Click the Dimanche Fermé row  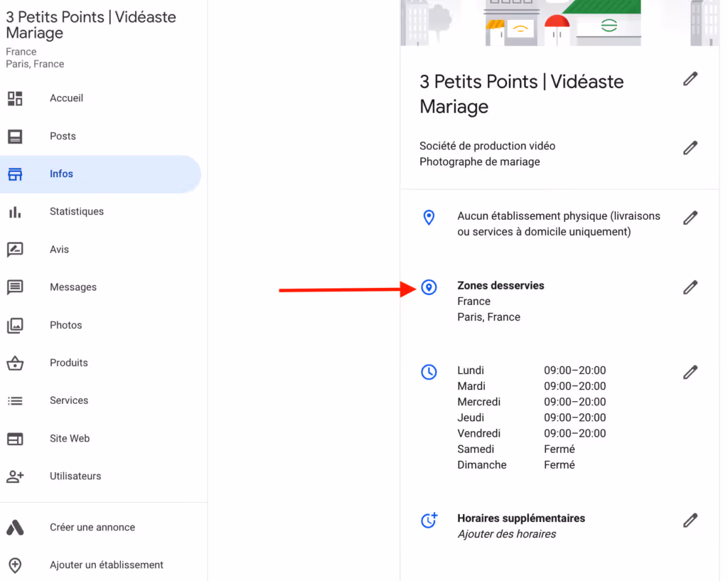(x=516, y=465)
